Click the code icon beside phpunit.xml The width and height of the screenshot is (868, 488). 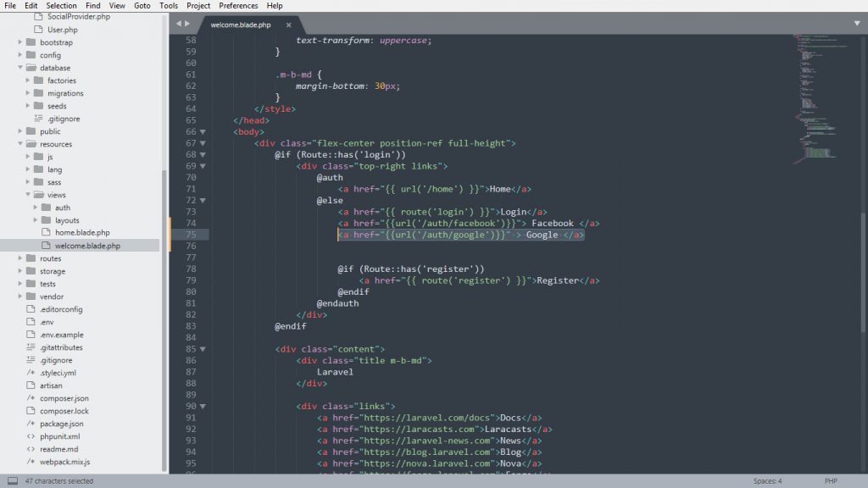[31, 436]
